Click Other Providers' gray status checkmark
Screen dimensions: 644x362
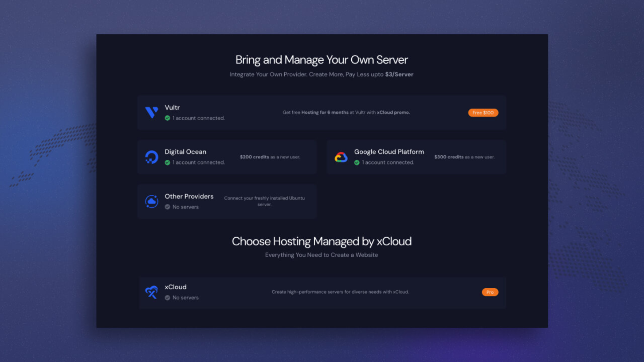[x=167, y=207]
